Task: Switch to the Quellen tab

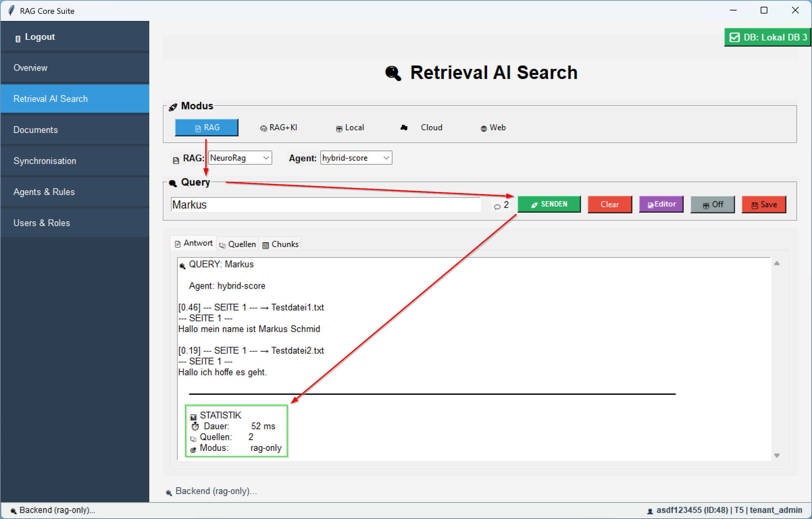Action: [x=238, y=244]
